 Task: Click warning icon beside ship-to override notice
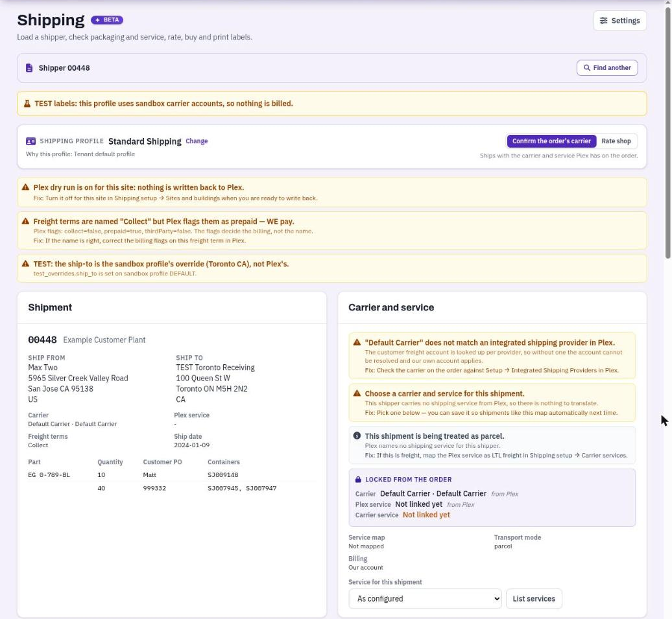point(26,263)
